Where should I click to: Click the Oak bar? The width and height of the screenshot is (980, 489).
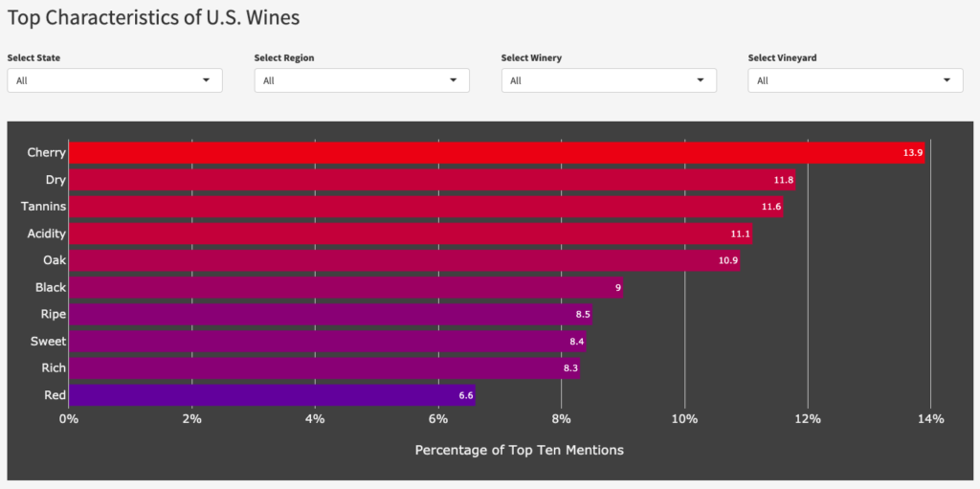click(x=404, y=260)
